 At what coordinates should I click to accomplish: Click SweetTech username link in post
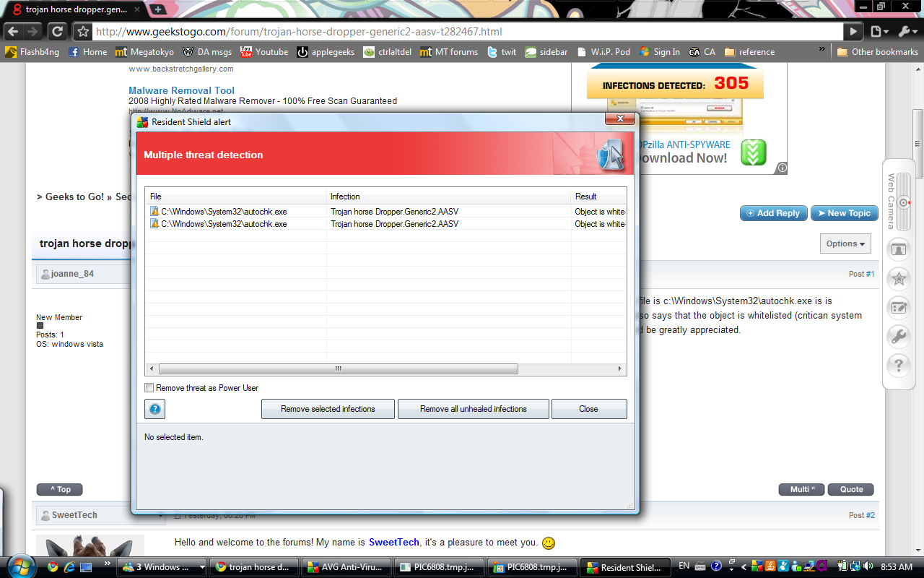pos(394,542)
